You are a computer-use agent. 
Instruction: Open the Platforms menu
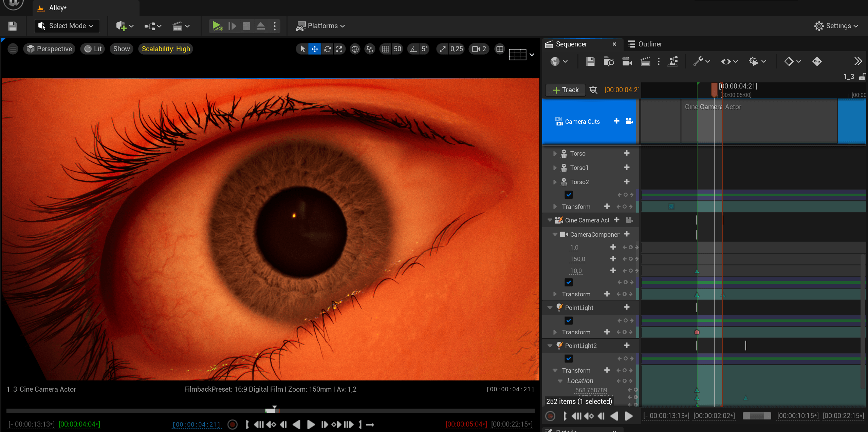point(320,26)
